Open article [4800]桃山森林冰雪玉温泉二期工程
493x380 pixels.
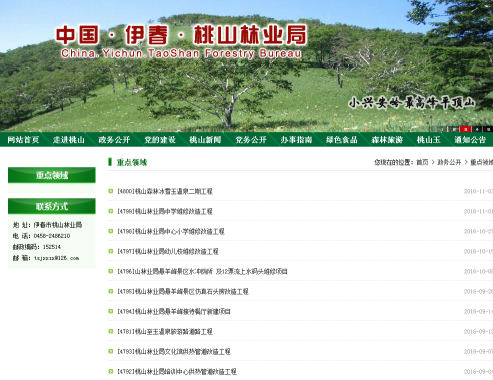click(165, 191)
